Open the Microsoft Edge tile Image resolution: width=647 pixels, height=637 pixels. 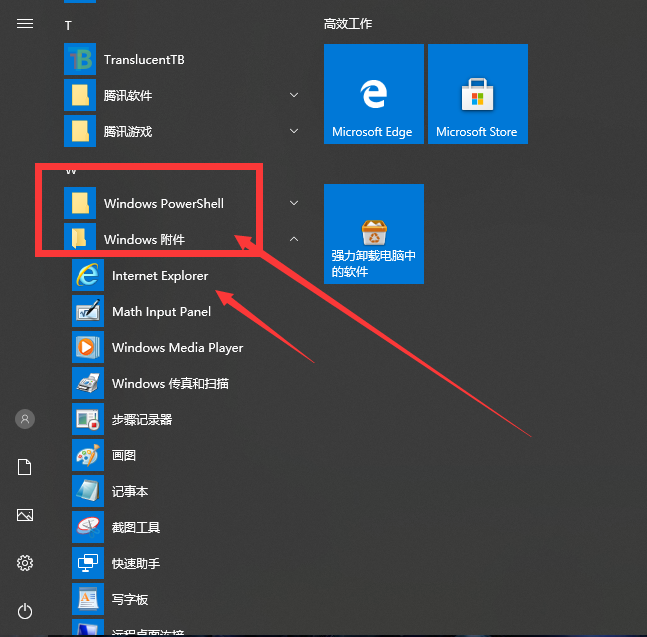click(x=373, y=94)
